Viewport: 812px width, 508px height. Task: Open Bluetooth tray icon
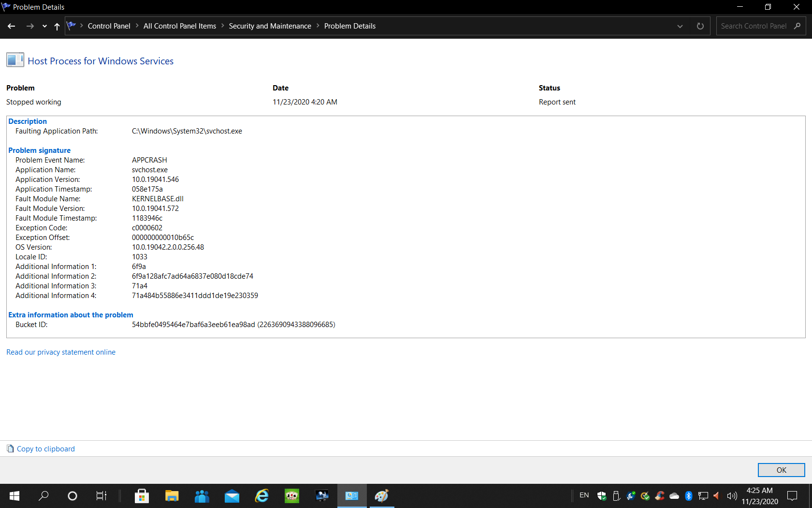(689, 496)
